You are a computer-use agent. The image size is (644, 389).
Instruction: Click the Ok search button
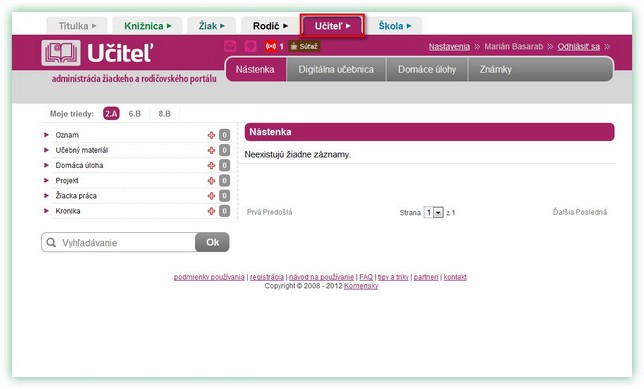(212, 242)
